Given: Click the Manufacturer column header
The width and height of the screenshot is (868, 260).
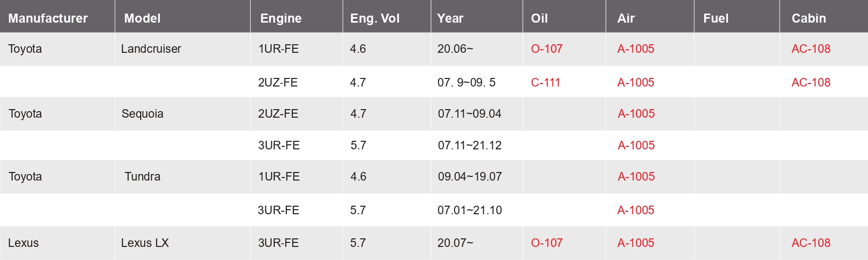Looking at the screenshot, I should [x=48, y=19].
